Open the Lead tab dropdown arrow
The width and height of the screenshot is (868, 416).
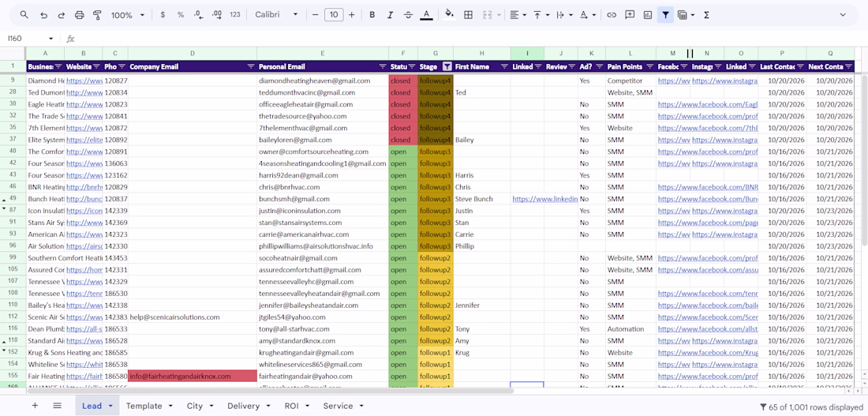(110, 406)
